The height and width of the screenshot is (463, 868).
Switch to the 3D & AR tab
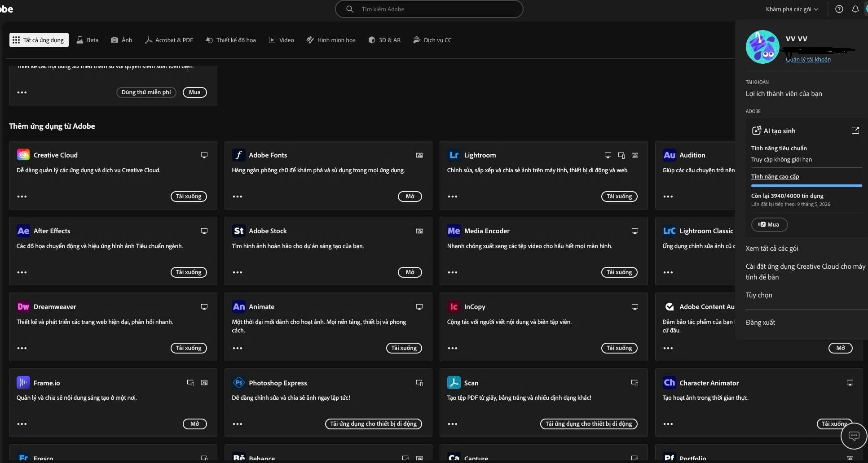pos(384,40)
